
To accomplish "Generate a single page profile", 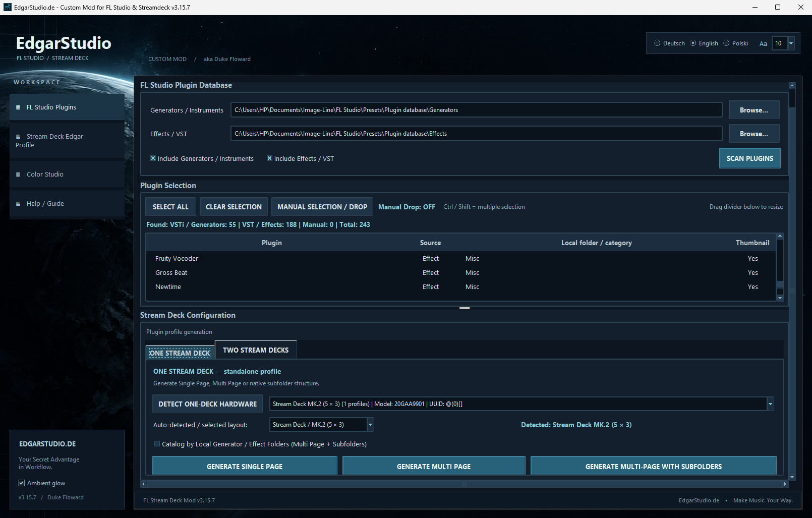I will (245, 466).
